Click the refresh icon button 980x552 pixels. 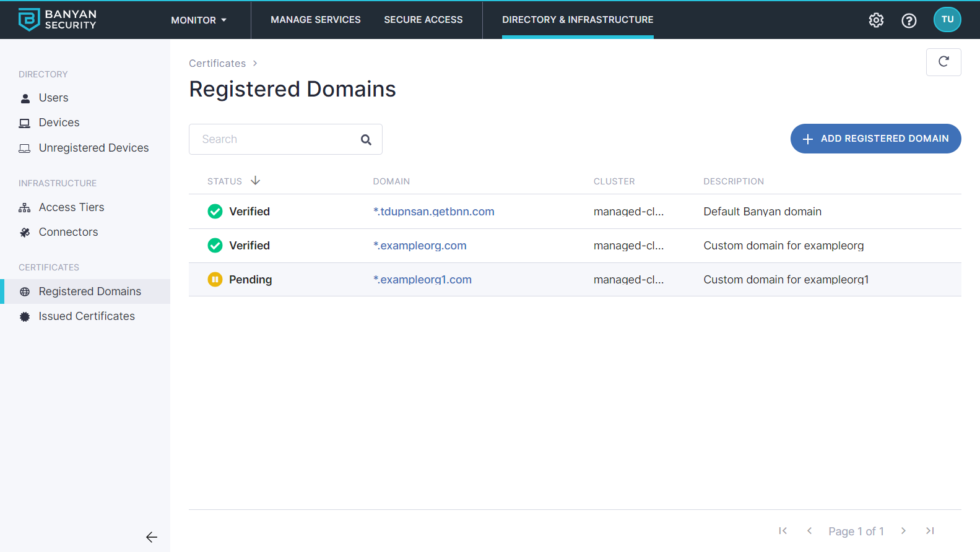[943, 62]
